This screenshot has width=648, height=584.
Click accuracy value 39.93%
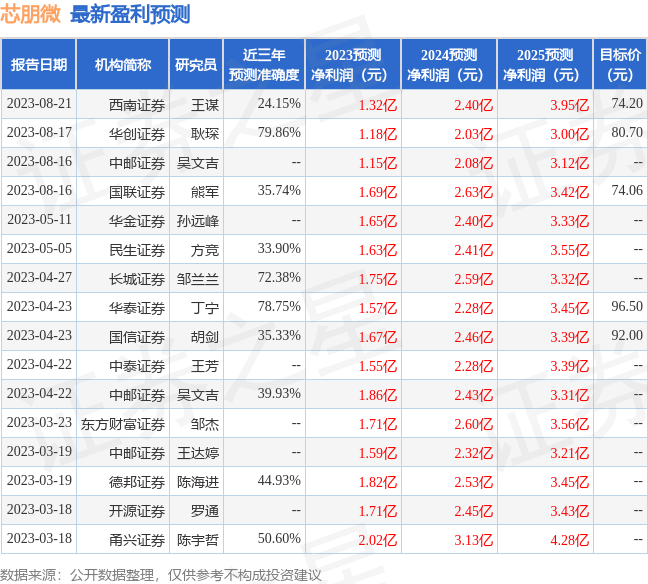(x=279, y=393)
